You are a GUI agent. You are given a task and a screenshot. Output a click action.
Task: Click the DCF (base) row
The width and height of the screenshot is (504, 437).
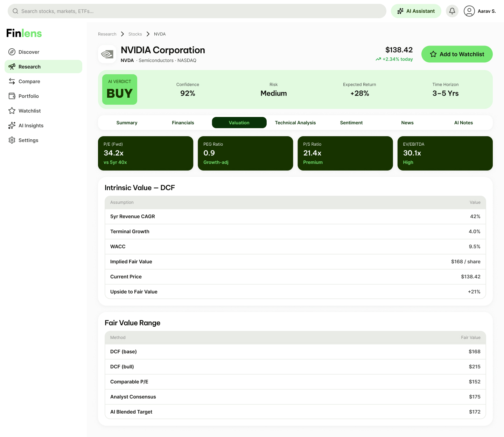295,352
